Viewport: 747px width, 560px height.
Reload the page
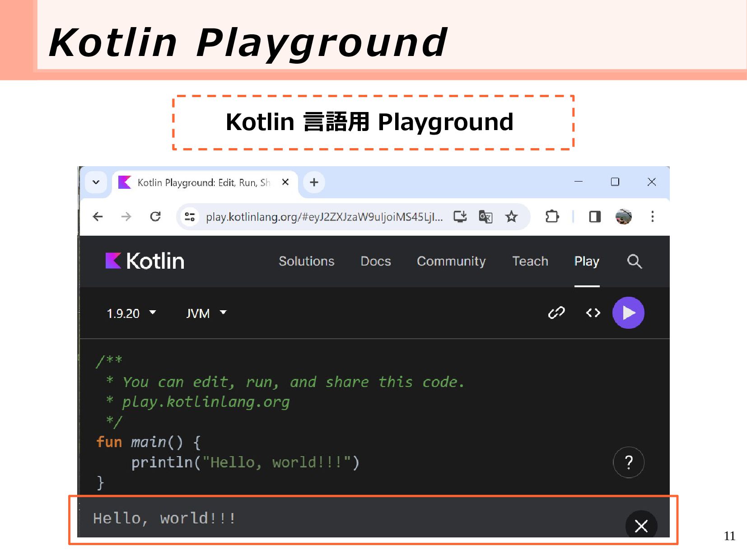pos(155,217)
